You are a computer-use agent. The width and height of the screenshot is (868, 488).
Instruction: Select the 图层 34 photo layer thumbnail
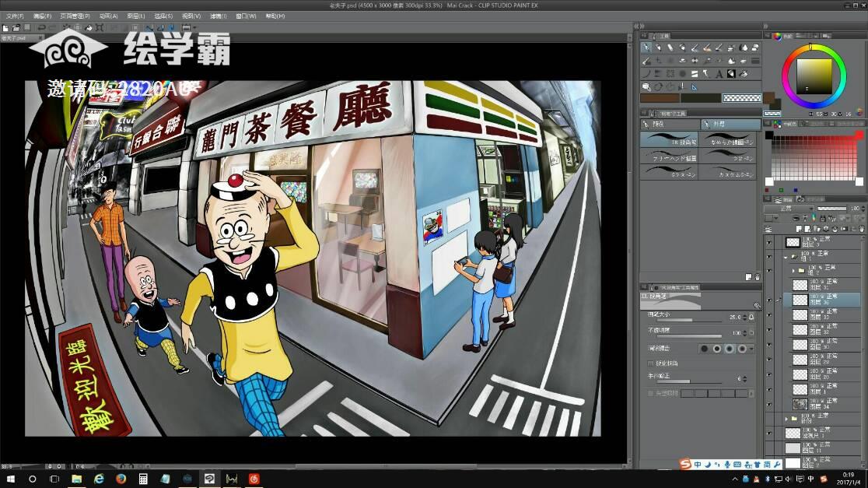pos(800,405)
